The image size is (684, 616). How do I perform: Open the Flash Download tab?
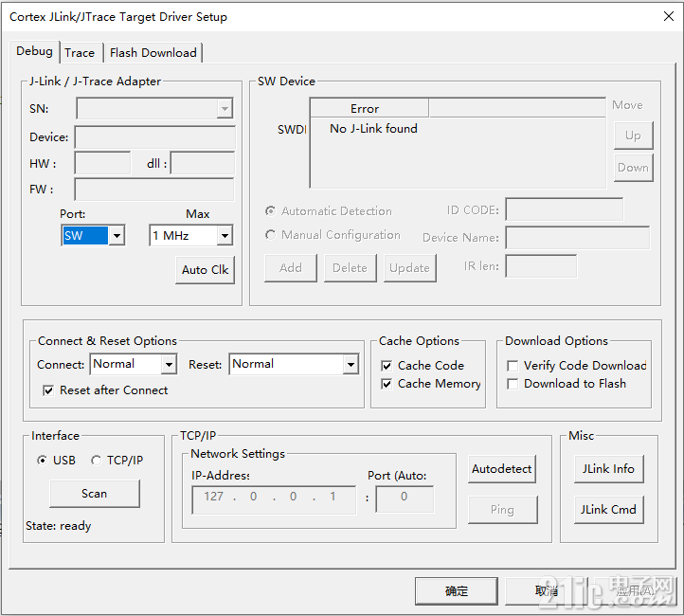click(x=153, y=53)
